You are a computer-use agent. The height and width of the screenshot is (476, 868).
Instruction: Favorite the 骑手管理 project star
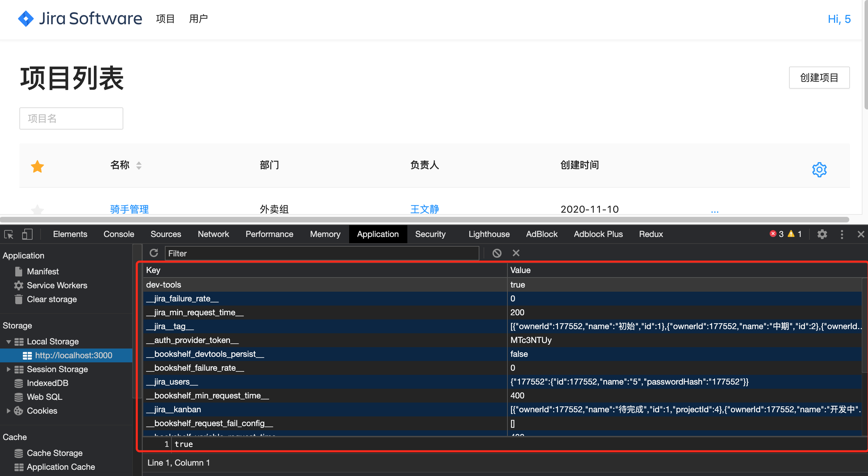[37, 210]
